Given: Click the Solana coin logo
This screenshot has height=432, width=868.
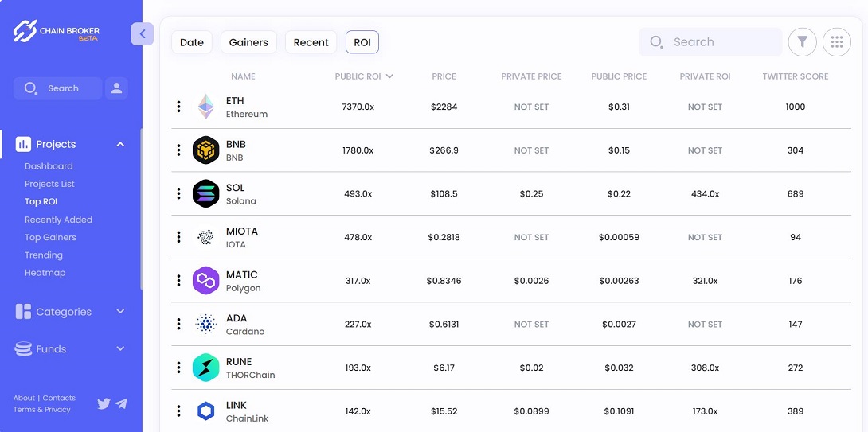Looking at the screenshot, I should pyautogui.click(x=206, y=193).
